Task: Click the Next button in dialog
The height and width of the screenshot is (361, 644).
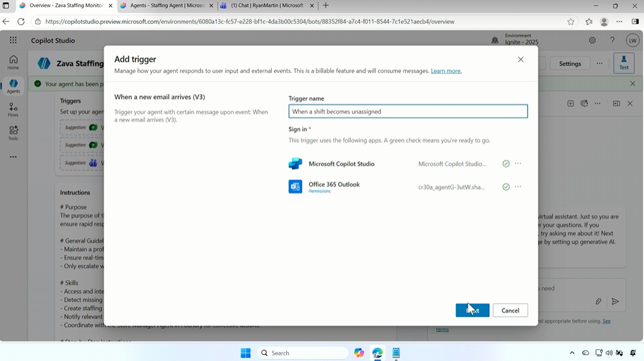Action: [x=472, y=311]
